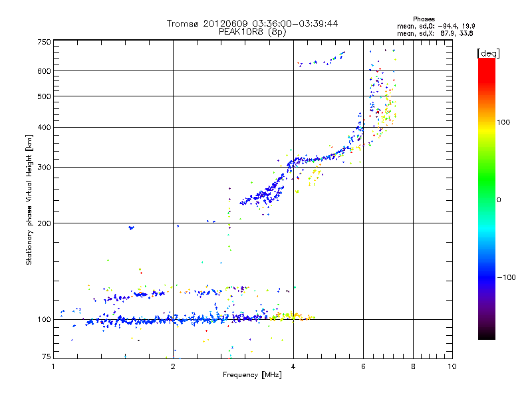Screen dimensions: 532x399
Task: Click the '4' frequency tick label
Action: click(293, 366)
